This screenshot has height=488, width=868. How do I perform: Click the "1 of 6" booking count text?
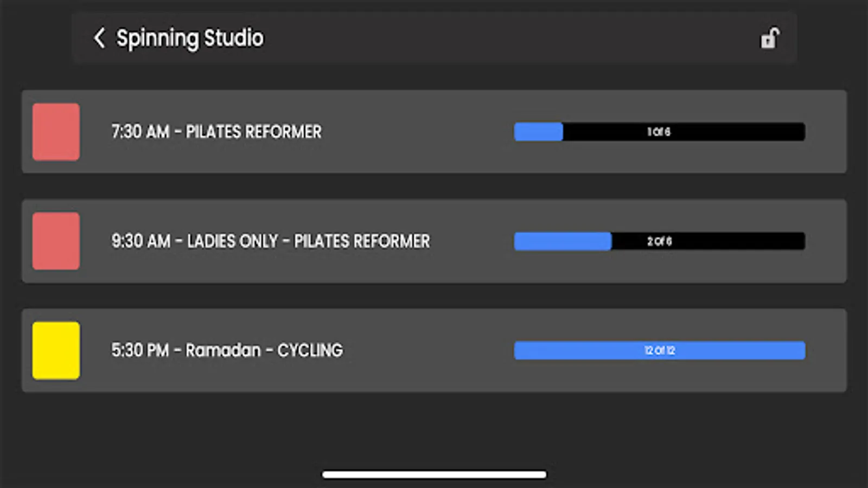[659, 132]
